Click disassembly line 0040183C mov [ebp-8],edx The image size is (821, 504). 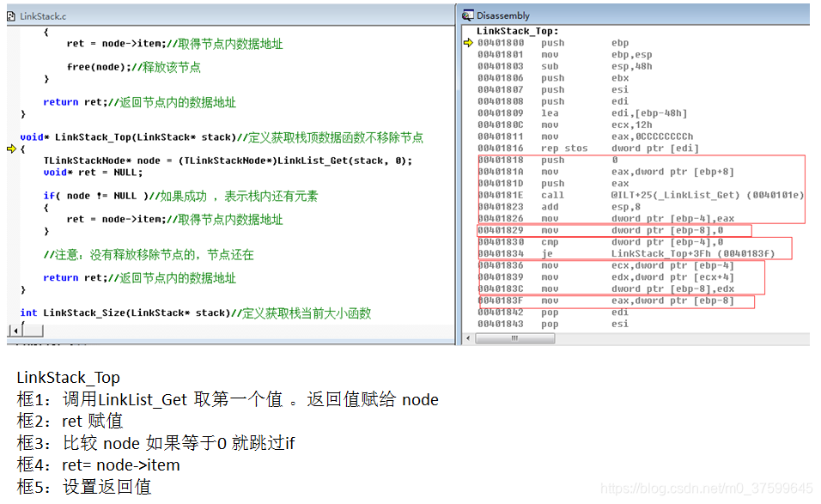(605, 288)
